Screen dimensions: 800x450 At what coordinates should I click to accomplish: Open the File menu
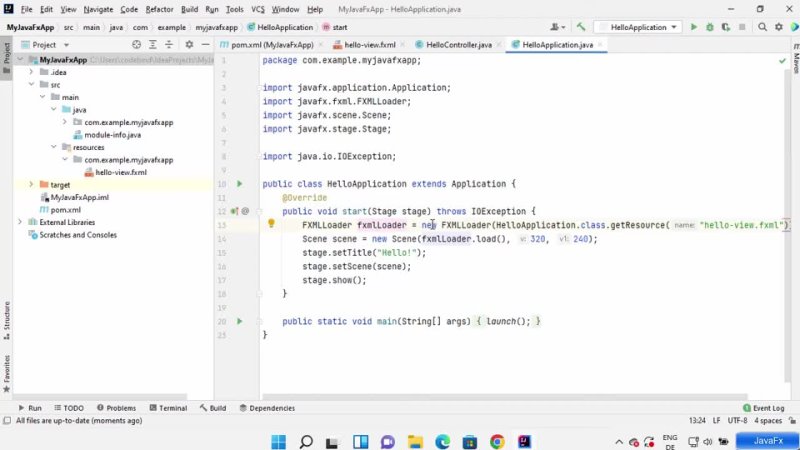tap(26, 9)
